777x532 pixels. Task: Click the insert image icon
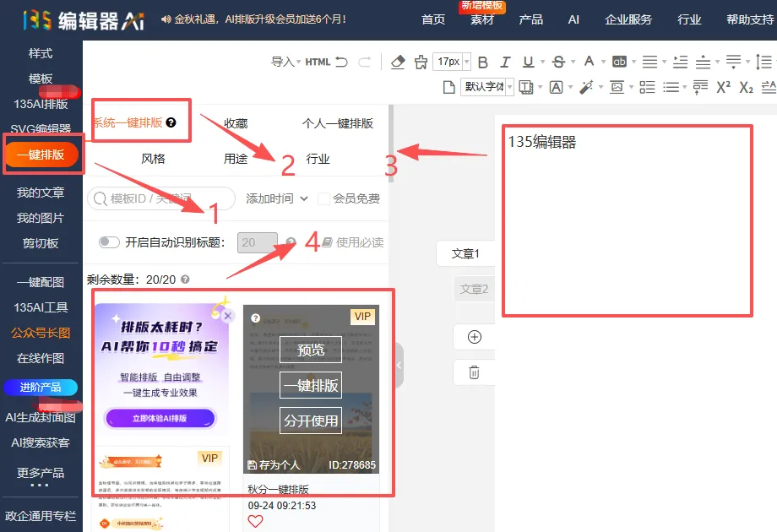tap(617, 88)
